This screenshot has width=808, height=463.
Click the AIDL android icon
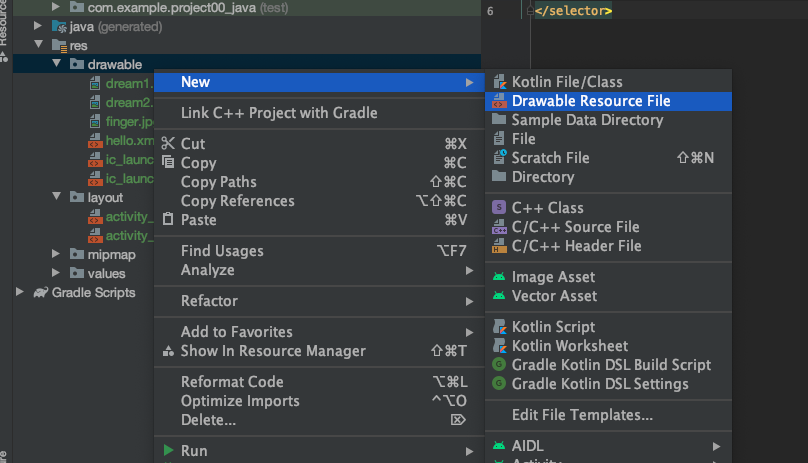pyautogui.click(x=499, y=445)
